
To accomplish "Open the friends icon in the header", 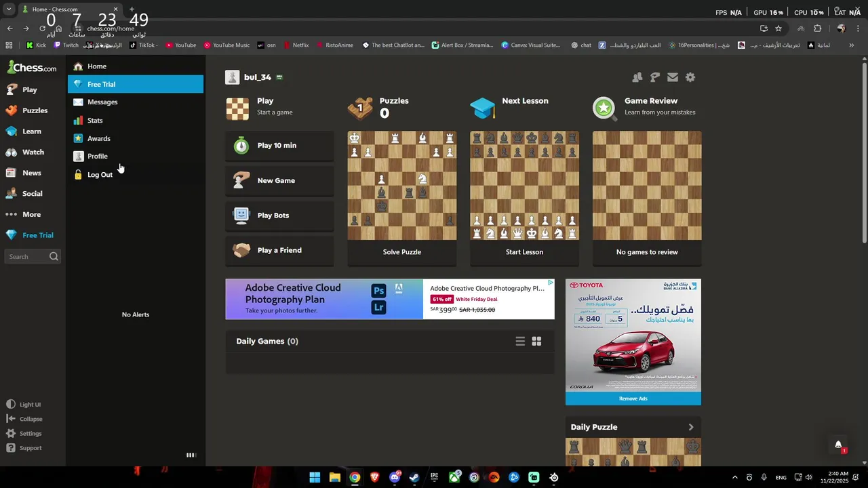I will click(637, 77).
